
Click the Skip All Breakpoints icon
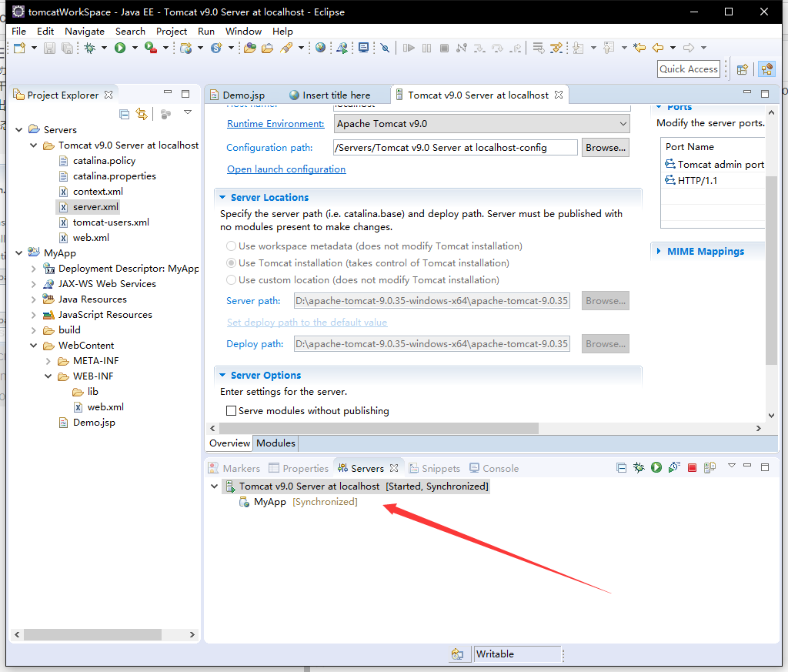point(385,48)
